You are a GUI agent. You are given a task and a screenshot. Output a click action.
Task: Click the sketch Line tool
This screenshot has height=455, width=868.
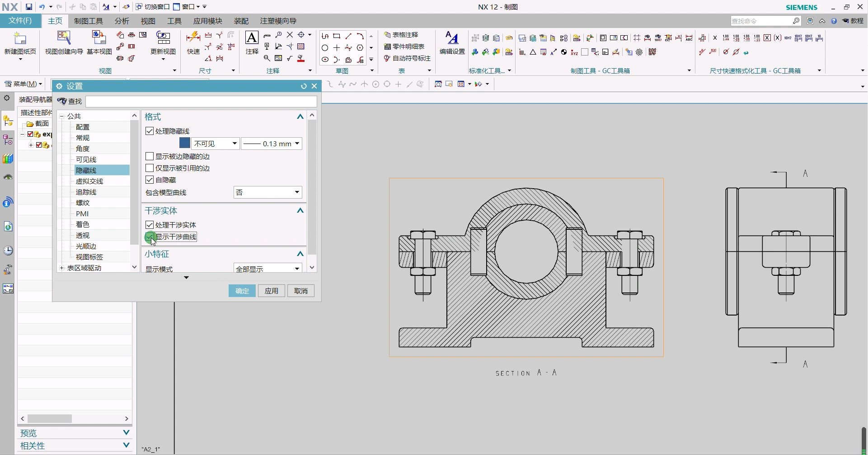click(348, 36)
